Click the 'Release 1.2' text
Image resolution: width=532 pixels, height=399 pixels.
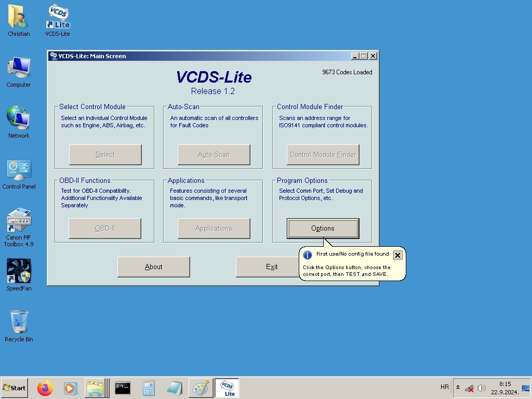coord(212,91)
